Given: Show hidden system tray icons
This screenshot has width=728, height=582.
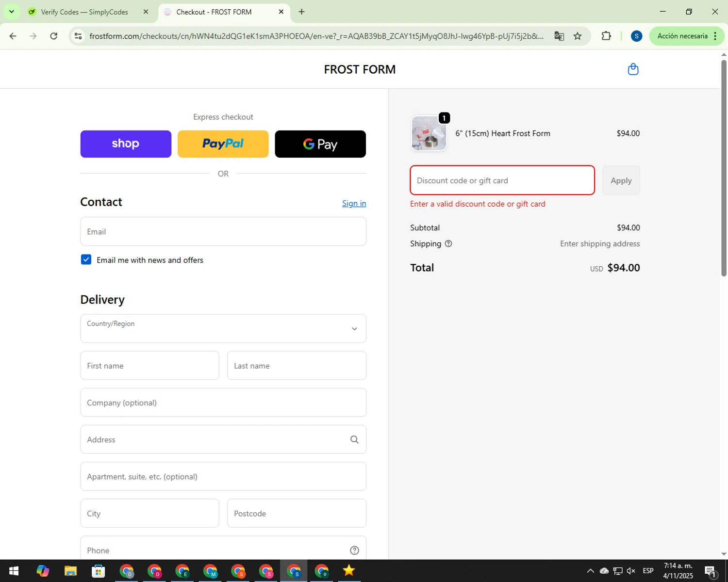Looking at the screenshot, I should 590,571.
